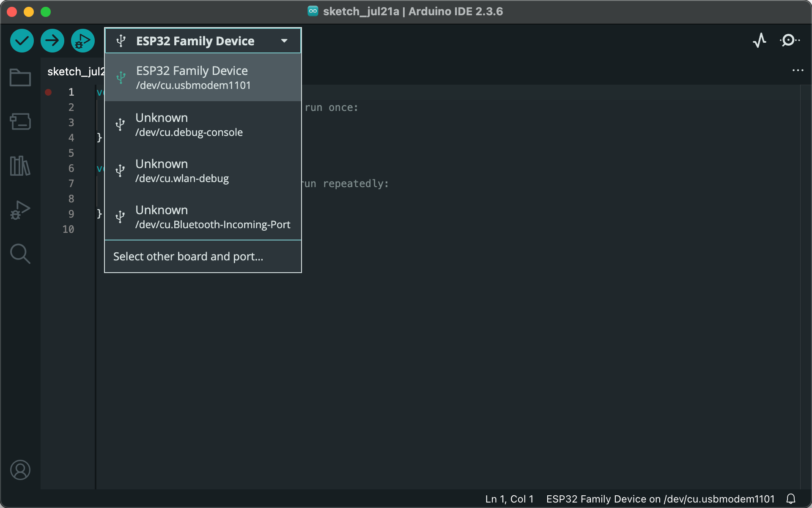Viewport: 812px width, 508px height.
Task: Open the Debug sidebar panel
Action: [20, 210]
